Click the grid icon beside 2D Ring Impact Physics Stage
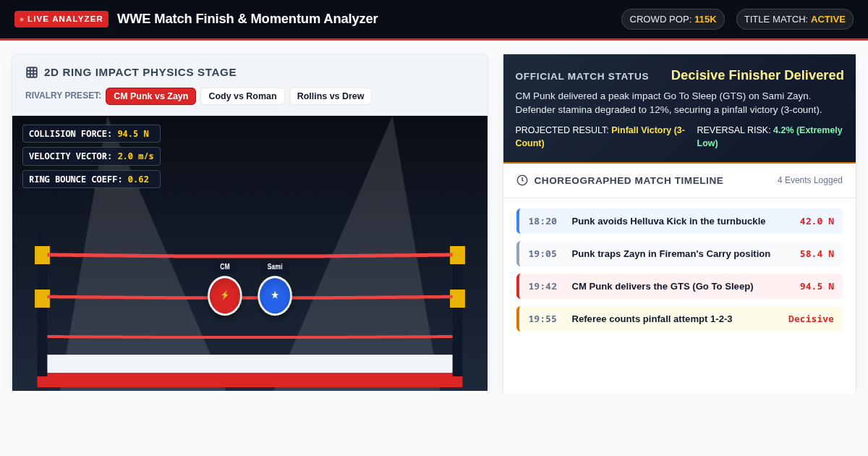This screenshot has width=868, height=456. click(32, 72)
